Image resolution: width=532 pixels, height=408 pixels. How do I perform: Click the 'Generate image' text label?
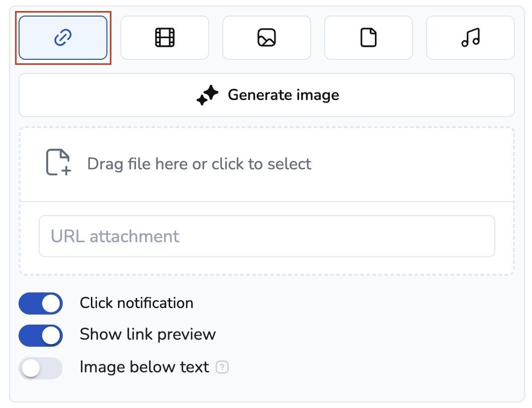283,95
